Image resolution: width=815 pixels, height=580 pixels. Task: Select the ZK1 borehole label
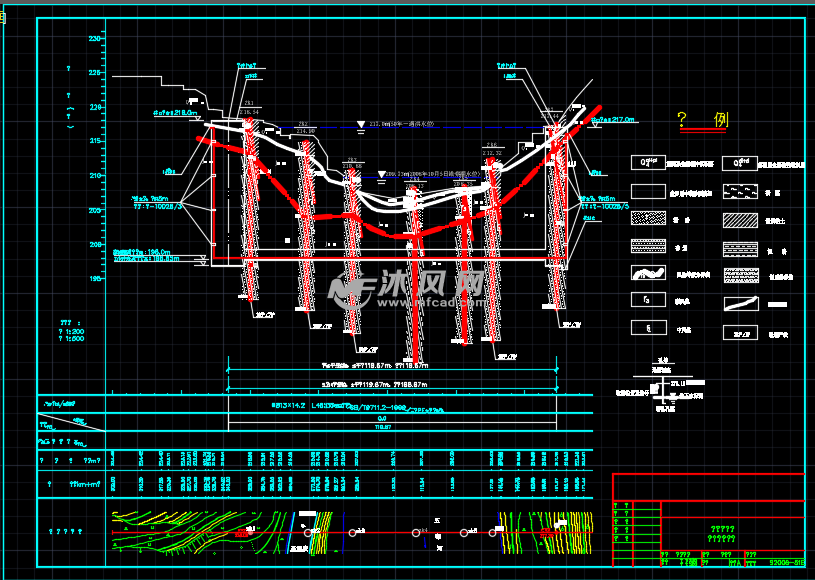point(248,103)
